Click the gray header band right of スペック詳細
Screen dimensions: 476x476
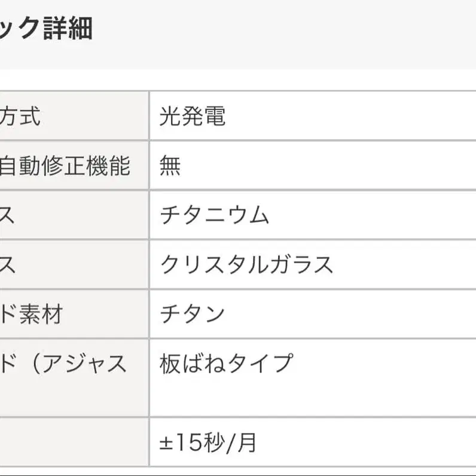click(x=284, y=34)
